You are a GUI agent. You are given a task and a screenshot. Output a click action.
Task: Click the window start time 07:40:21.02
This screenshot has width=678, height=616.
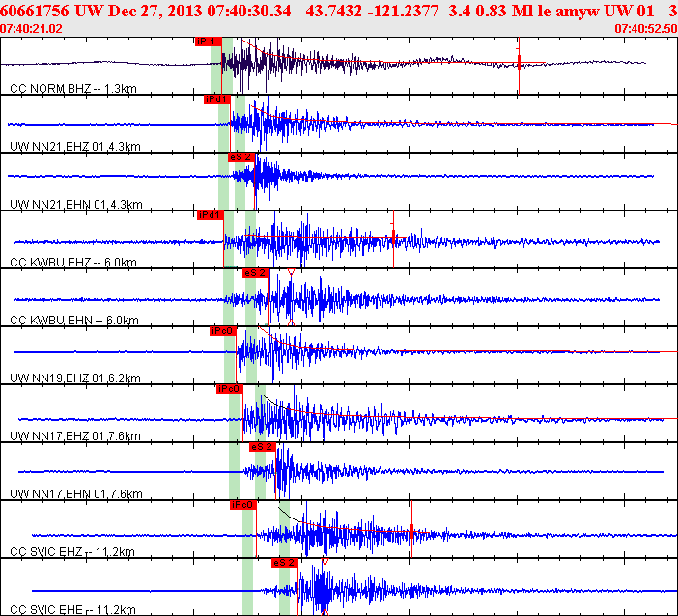click(31, 29)
